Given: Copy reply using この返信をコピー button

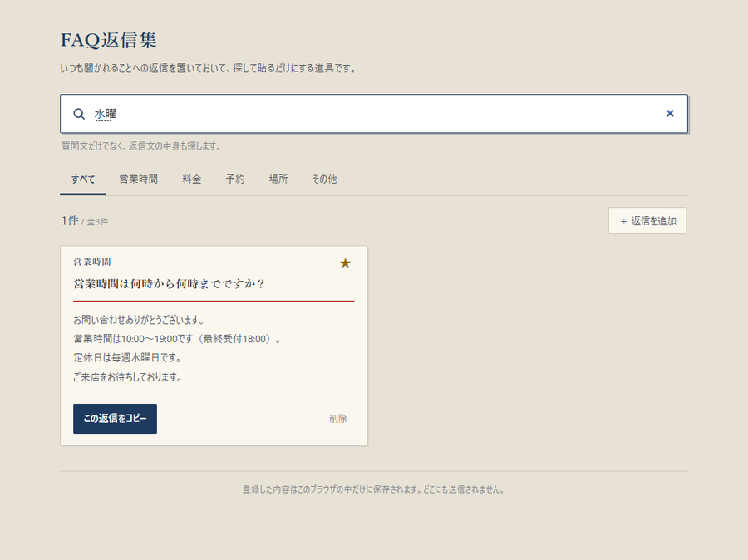Looking at the screenshot, I should (115, 419).
